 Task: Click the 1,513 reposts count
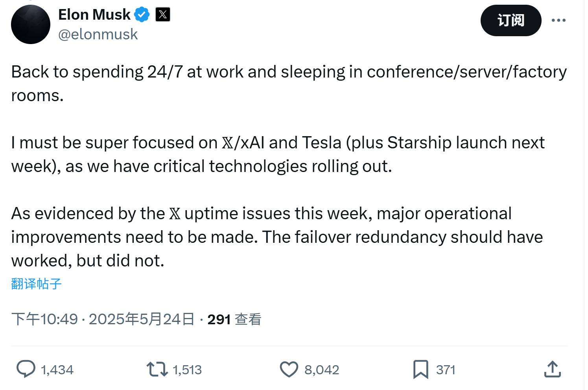[x=187, y=370]
